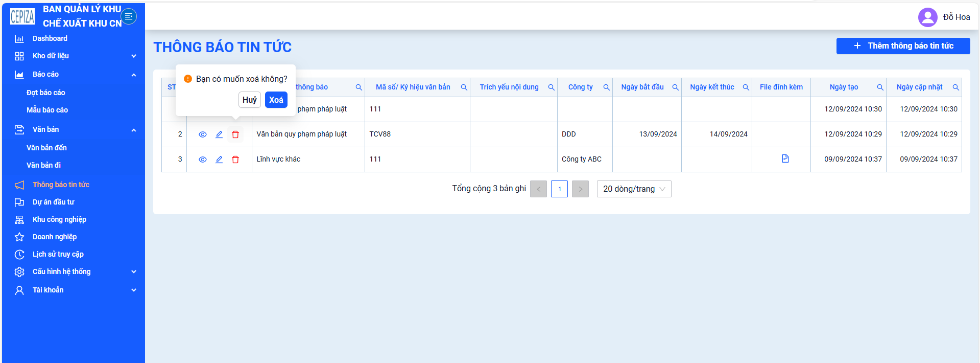Collapse Báo cáo submenu chevron
The height and width of the screenshot is (363, 980).
134,75
